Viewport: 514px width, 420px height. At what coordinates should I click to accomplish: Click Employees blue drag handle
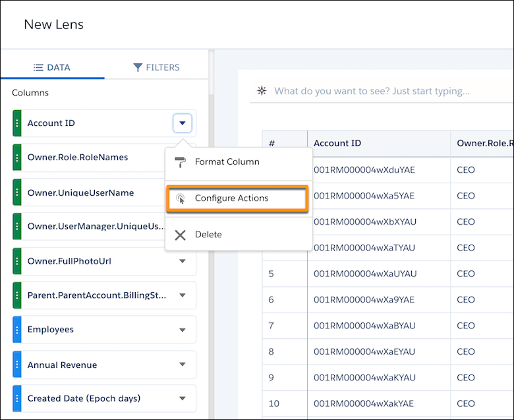point(17,330)
